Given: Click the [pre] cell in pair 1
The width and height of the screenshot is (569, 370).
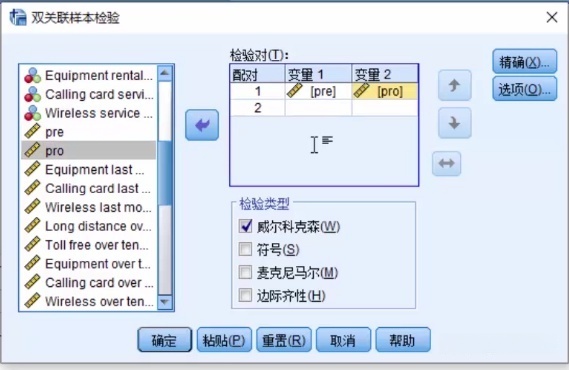Looking at the screenshot, I should [x=318, y=91].
